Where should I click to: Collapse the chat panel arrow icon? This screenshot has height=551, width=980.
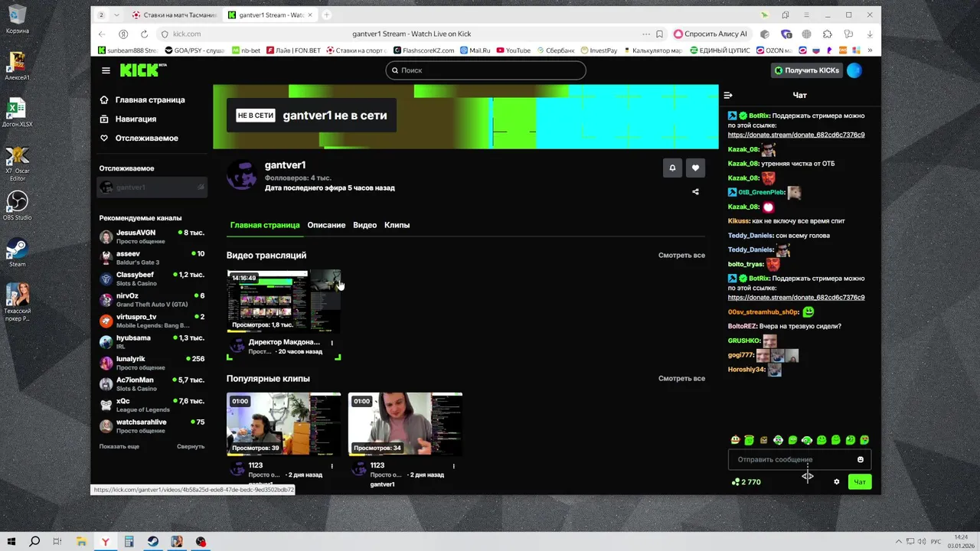pos(728,95)
